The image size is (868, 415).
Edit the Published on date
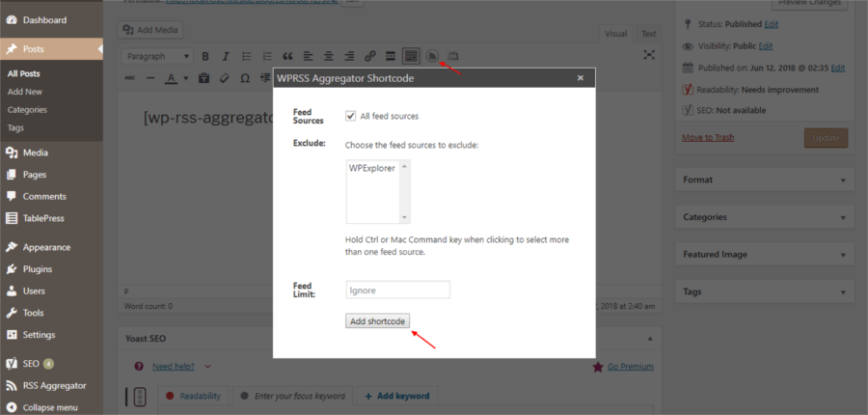838,68
